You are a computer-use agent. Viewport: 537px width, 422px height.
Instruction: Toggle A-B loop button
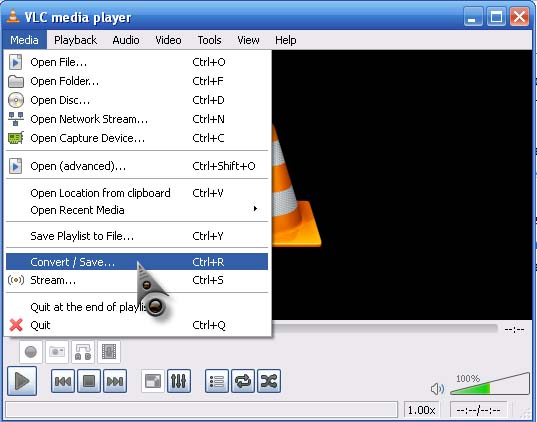pyautogui.click(x=83, y=352)
